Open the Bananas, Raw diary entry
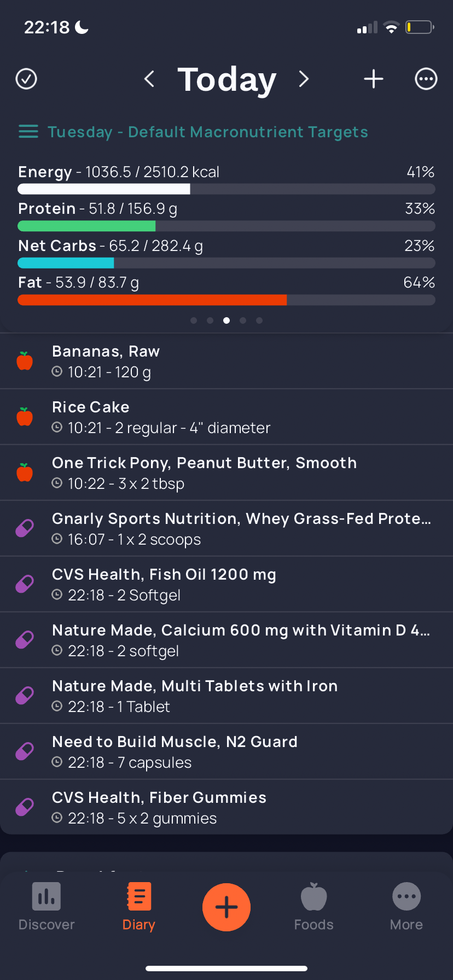The image size is (453, 980). coord(226,361)
